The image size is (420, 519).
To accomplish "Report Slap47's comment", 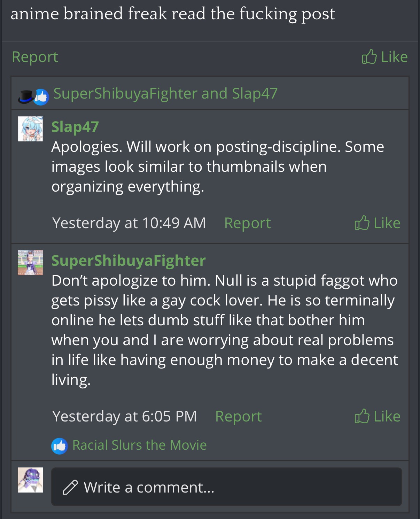I will tap(247, 223).
